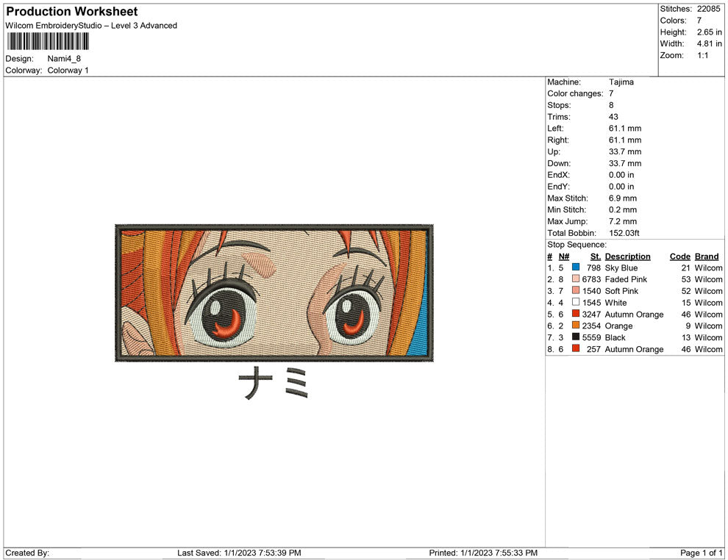The width and height of the screenshot is (728, 560).
Task: Click the Color changes value 7
Action: click(x=611, y=94)
